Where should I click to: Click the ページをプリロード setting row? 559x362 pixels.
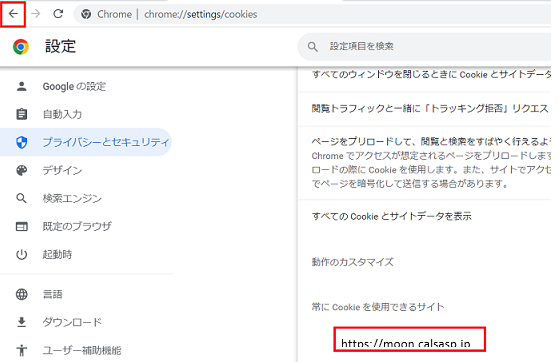(x=425, y=163)
